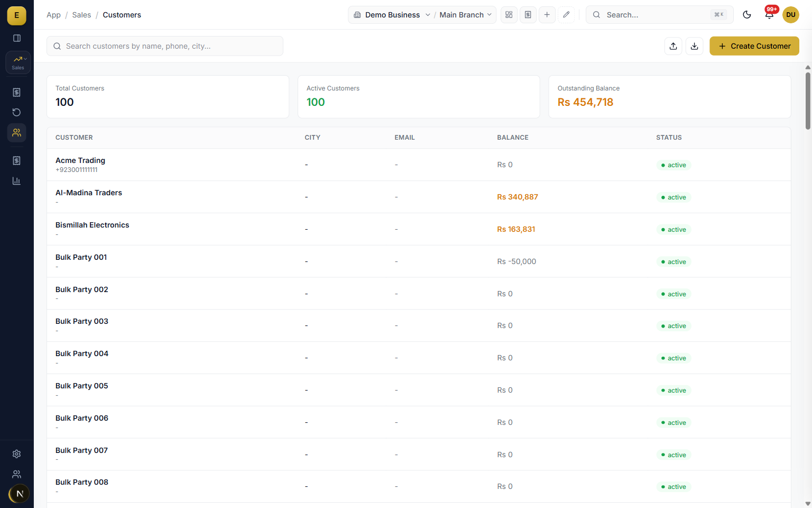Click the CUSTOMER column header

pos(74,138)
